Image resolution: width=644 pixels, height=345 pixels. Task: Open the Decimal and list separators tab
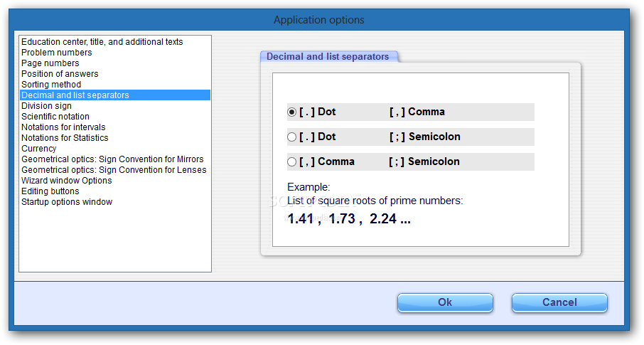328,57
